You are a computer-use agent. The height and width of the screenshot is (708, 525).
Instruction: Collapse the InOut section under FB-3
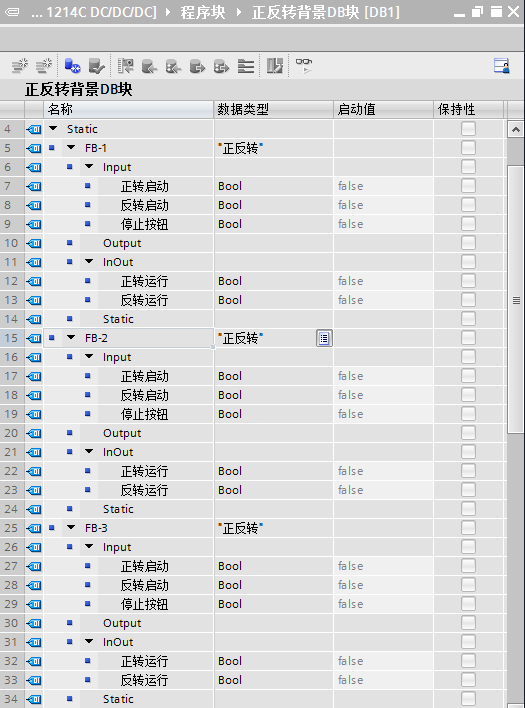(x=89, y=642)
